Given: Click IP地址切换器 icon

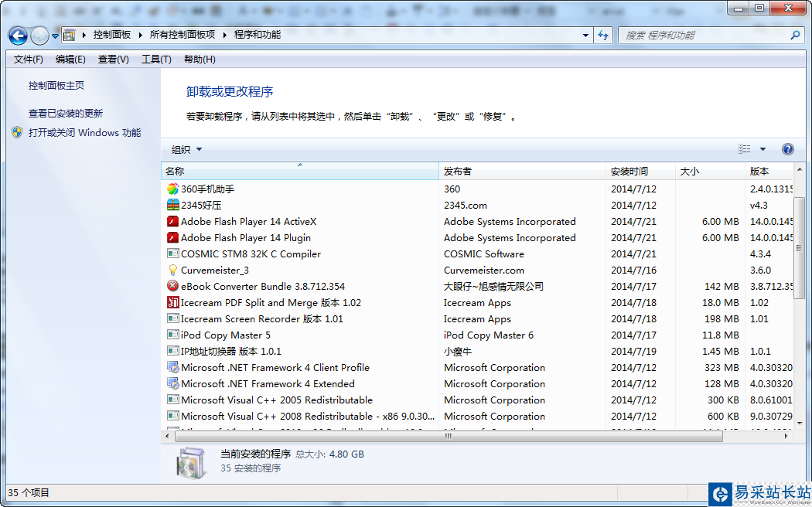Looking at the screenshot, I should click(x=173, y=352).
